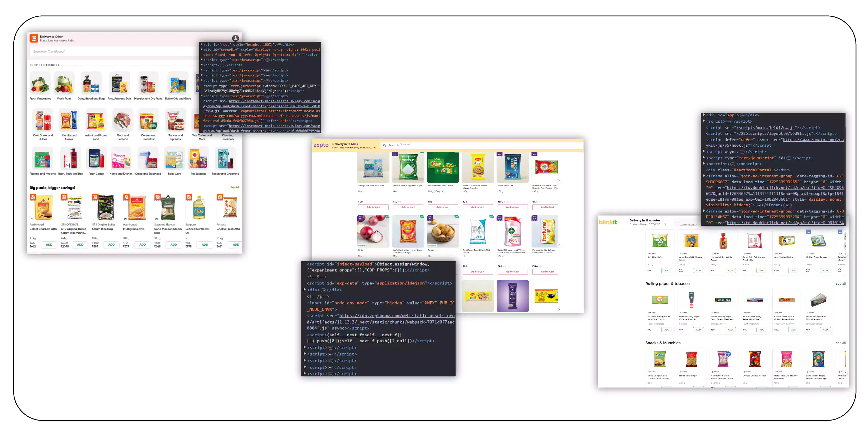Image resolution: width=868 pixels, height=431 pixels.
Task: Expand the collapsed div node in Zepto code
Action: point(305,289)
